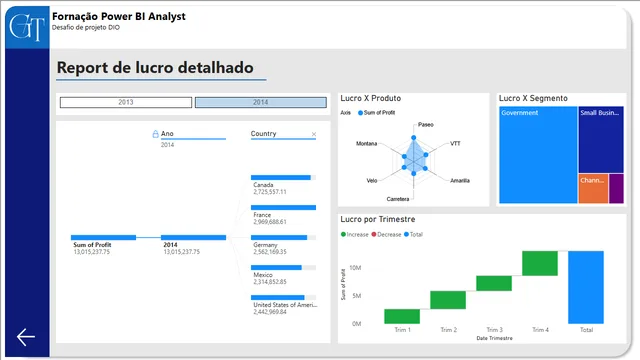Select the orange Channel treemap tile
The height and width of the screenshot is (360, 640).
tap(593, 188)
